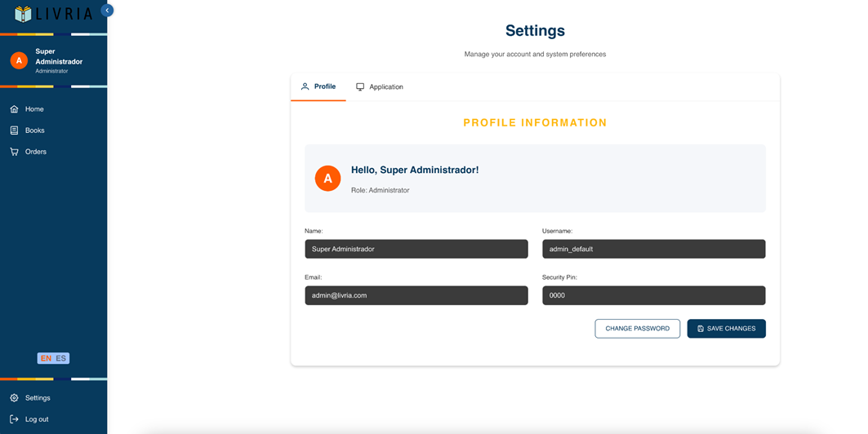The width and height of the screenshot is (868, 434).
Task: Open the Profile tab
Action: 318,86
